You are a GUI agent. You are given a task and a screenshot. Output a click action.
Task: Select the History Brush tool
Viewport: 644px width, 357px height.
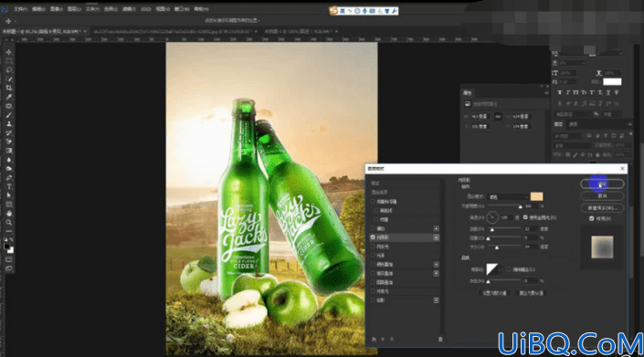pos(8,132)
